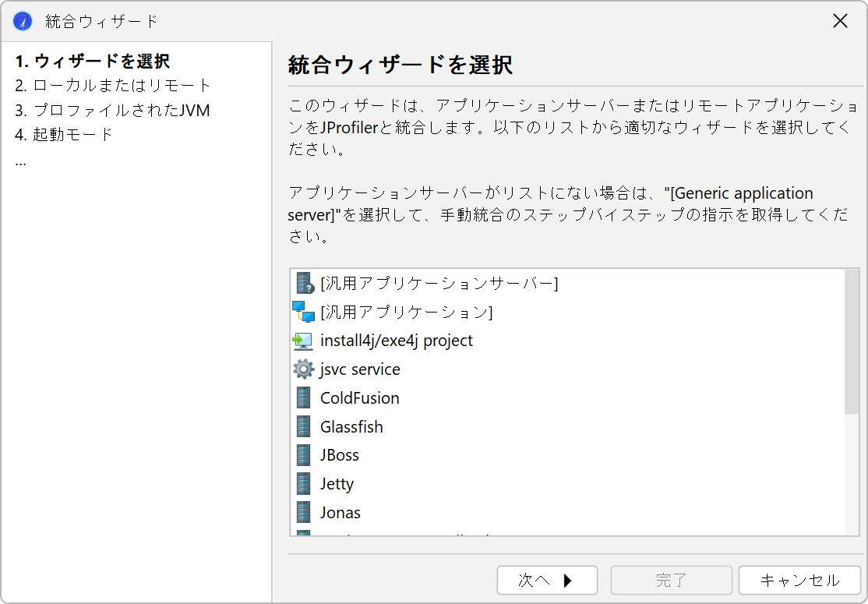Click the Jonas server icon

(303, 512)
